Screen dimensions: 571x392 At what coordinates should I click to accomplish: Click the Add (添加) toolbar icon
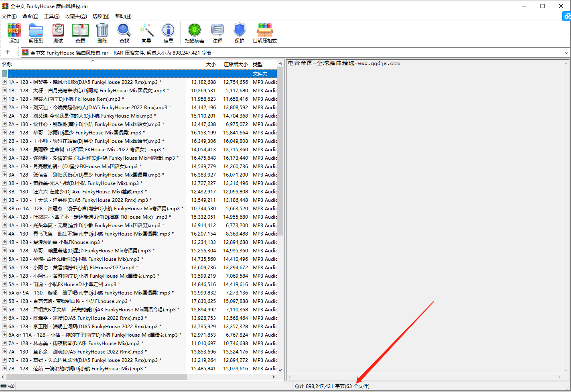point(14,33)
